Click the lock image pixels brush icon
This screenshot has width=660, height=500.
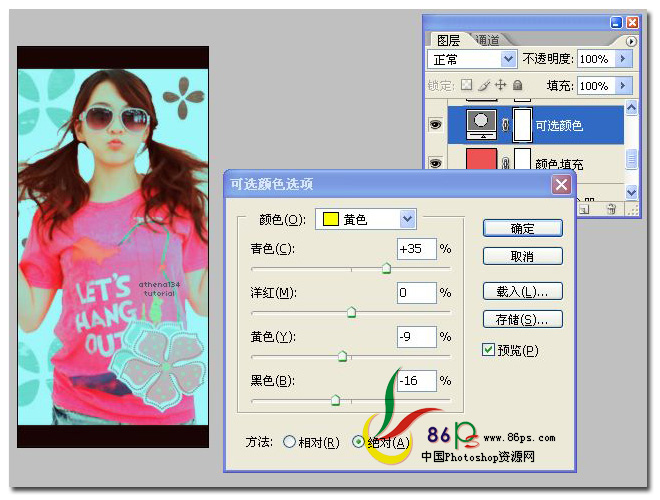484,85
